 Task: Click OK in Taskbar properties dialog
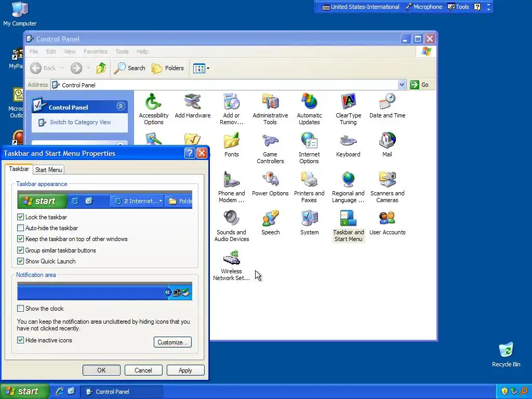point(101,370)
